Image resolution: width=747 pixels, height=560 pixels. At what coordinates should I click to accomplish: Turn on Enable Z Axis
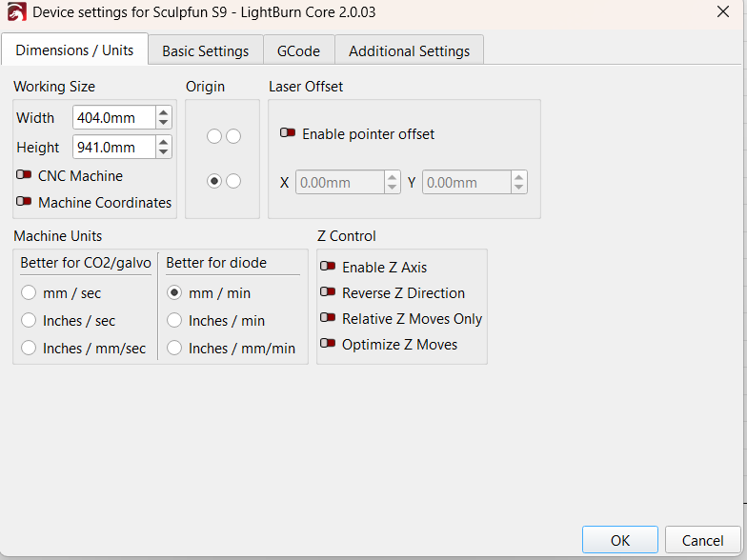coord(328,268)
